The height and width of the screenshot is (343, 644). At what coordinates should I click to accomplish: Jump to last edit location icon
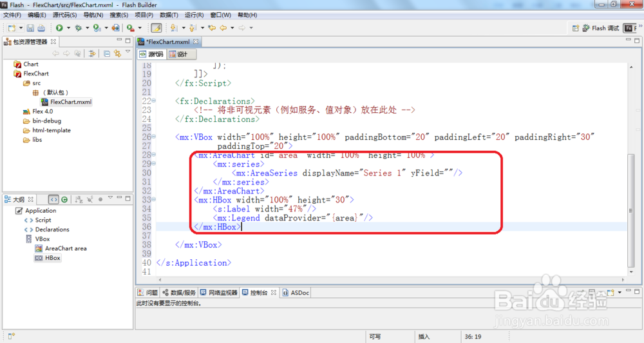pos(212,28)
